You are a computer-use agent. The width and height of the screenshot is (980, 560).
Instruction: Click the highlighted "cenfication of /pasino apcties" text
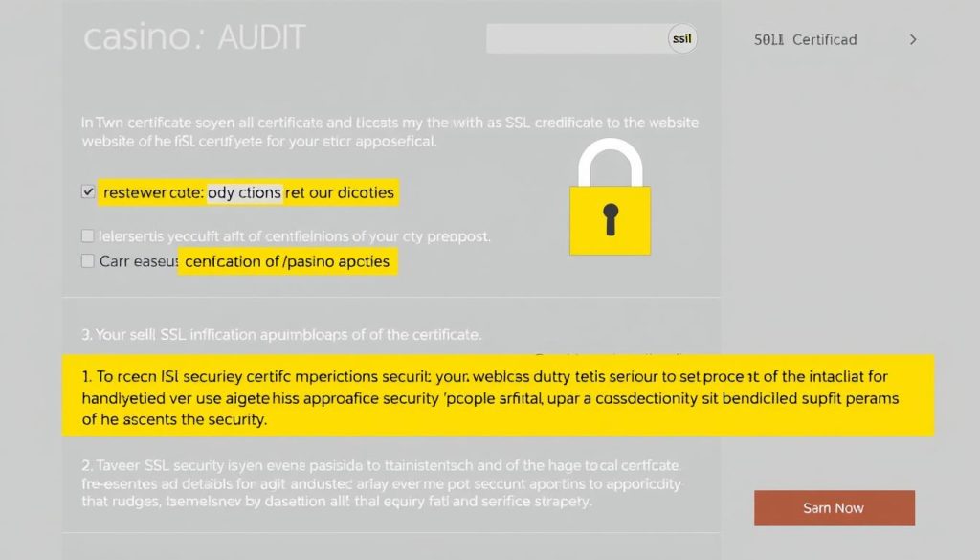point(287,260)
